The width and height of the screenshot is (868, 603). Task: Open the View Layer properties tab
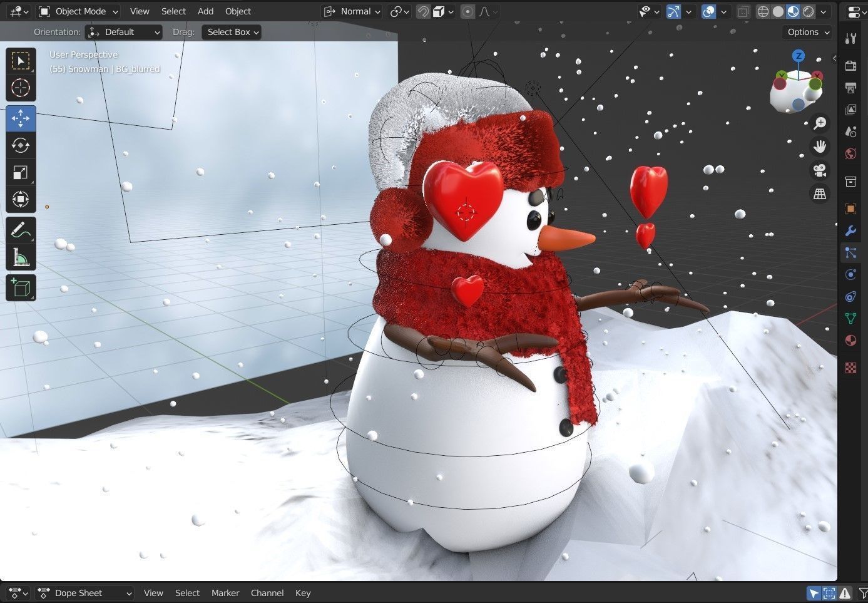click(850, 110)
